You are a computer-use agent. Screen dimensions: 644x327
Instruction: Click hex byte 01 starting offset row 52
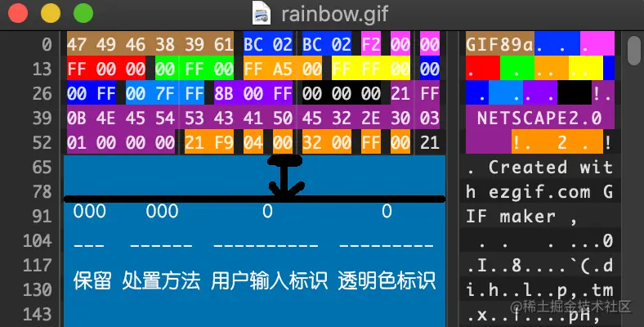click(76, 143)
